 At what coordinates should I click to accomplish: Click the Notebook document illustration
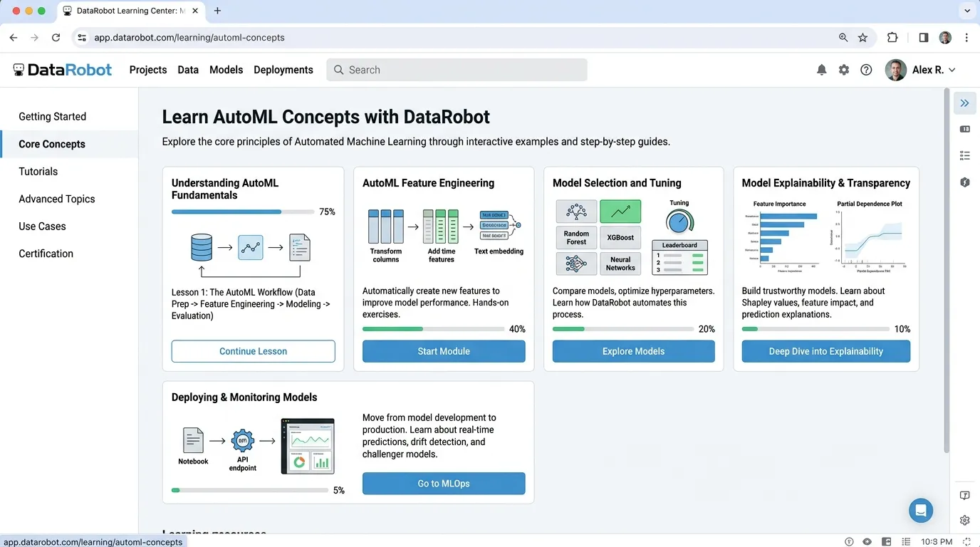[193, 440]
